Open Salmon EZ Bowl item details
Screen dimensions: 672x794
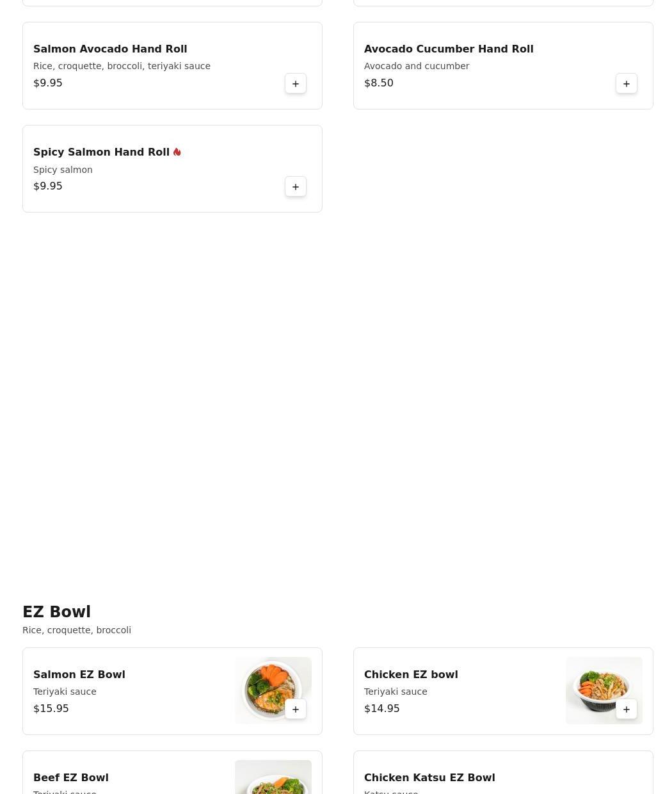click(x=172, y=691)
